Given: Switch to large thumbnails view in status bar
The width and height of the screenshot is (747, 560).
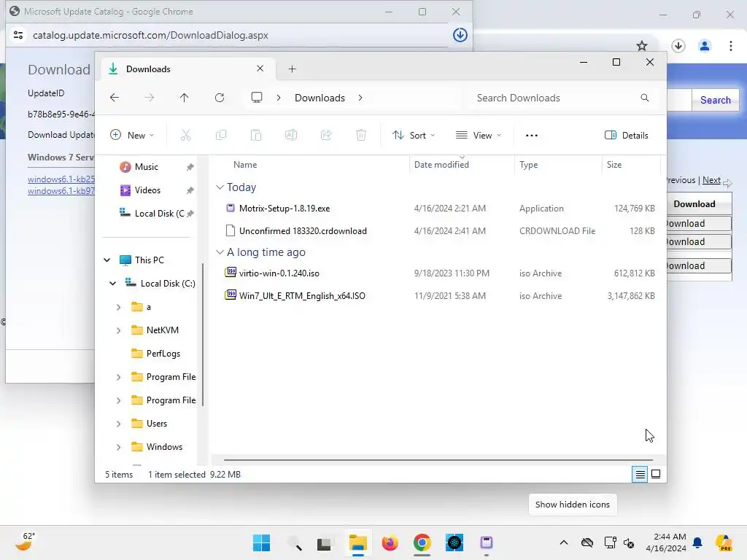Looking at the screenshot, I should coord(656,474).
